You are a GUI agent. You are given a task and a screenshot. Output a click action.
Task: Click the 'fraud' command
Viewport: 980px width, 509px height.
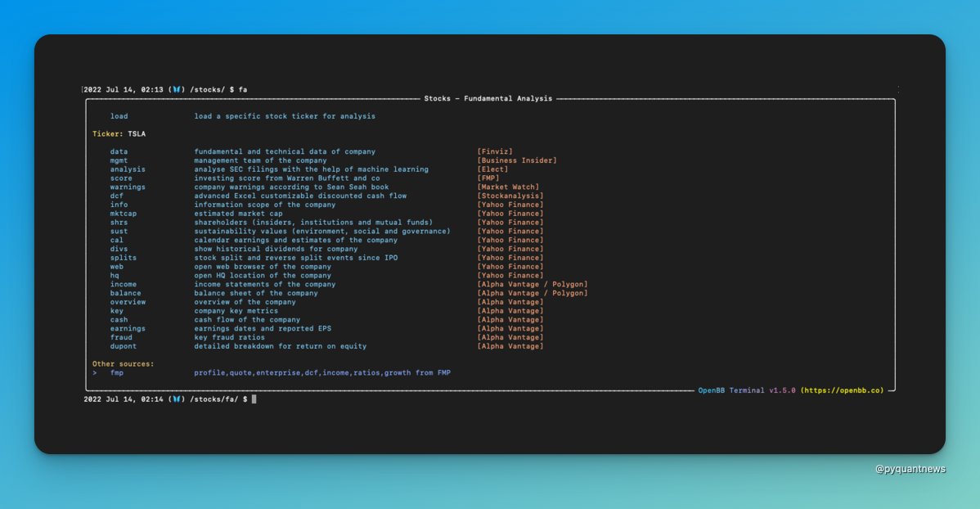tap(121, 337)
